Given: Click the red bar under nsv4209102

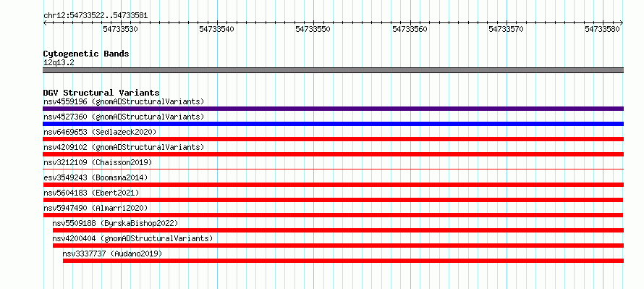Looking at the screenshot, I should (x=333, y=154).
